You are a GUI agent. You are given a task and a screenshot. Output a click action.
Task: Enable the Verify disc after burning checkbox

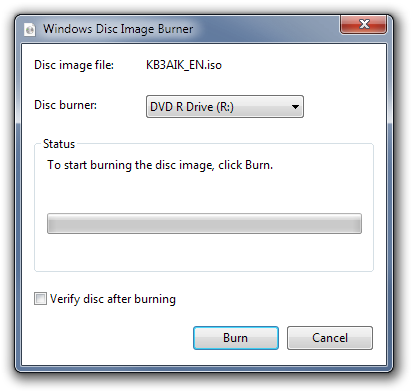[x=40, y=298]
